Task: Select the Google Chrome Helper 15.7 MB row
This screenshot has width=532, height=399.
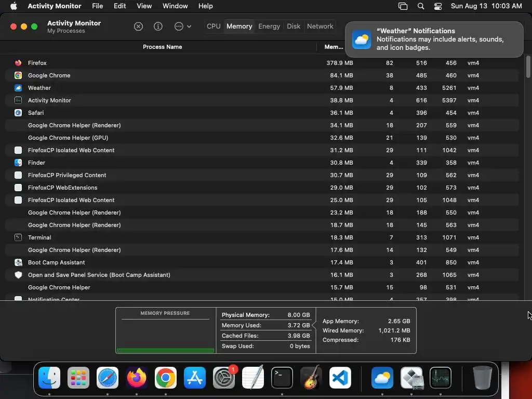Action: coord(262,287)
